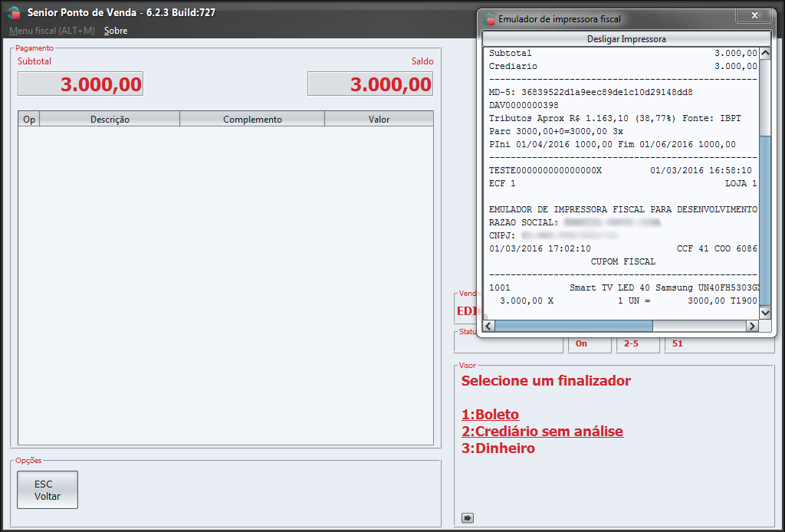Click the fiscal printer emulator window icon
This screenshot has height=532, width=785.
(488, 19)
